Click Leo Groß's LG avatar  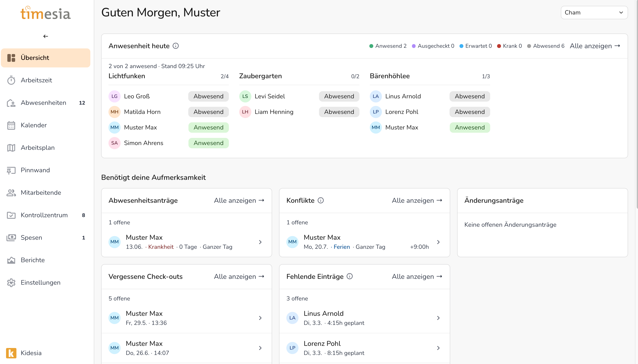coord(115,96)
